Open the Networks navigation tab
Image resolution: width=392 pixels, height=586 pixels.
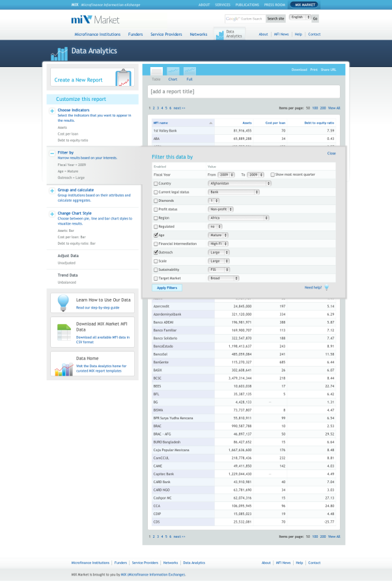[x=199, y=35]
